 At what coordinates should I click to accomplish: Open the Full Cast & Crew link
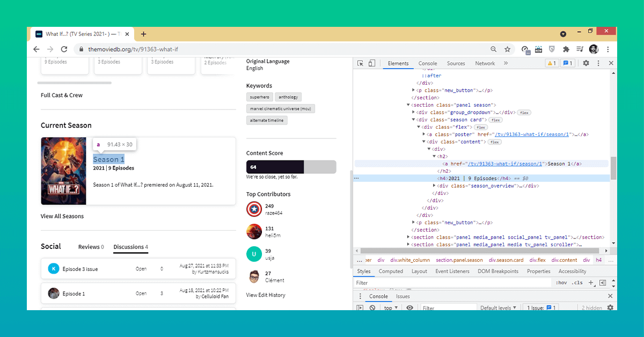coord(62,95)
